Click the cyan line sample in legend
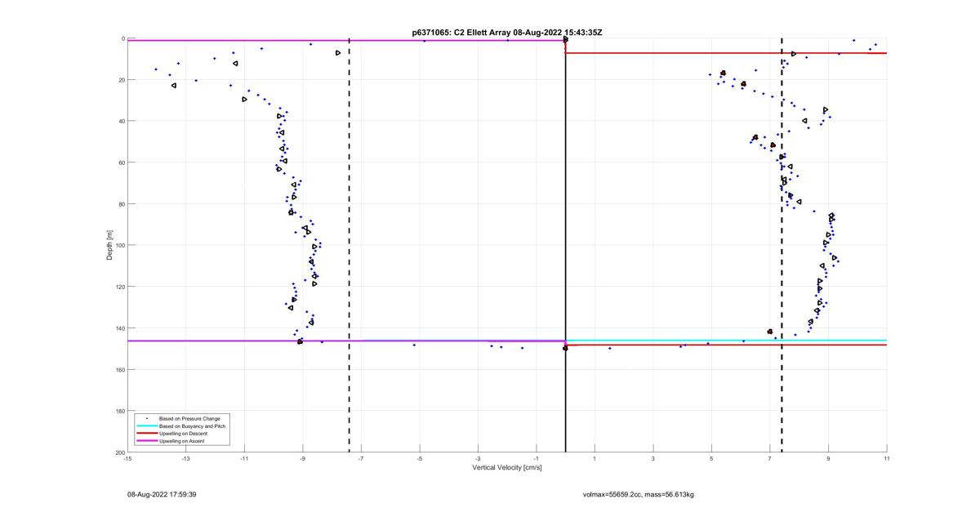The height and width of the screenshot is (508, 980). click(x=145, y=426)
